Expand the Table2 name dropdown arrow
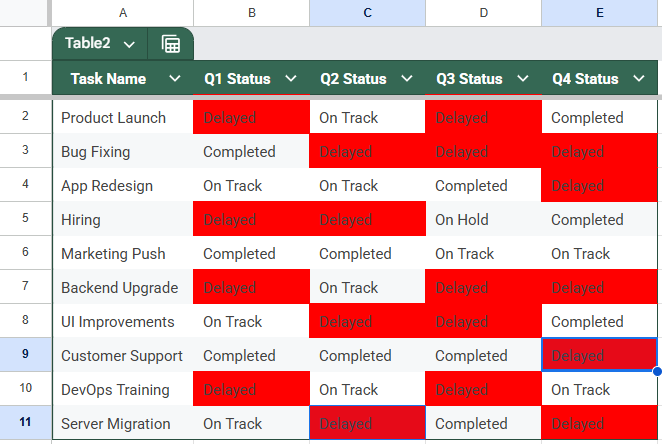662x444 pixels. (129, 44)
